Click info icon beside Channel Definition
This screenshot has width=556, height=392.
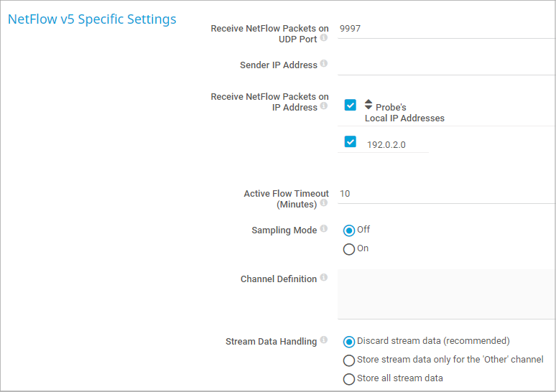tap(324, 278)
